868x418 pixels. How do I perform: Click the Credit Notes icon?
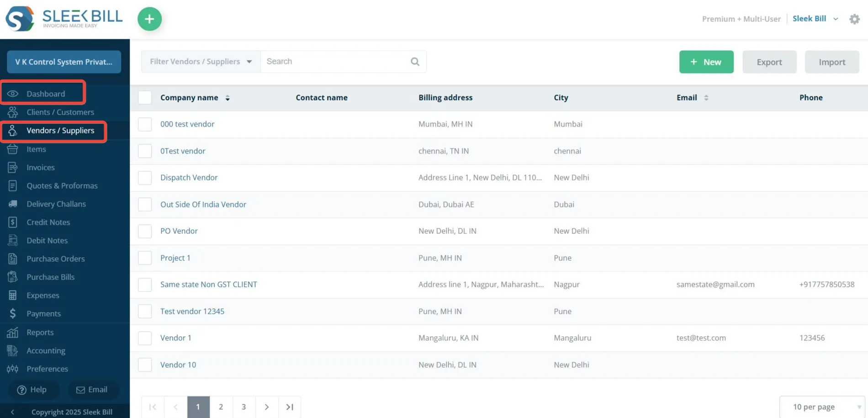13,222
